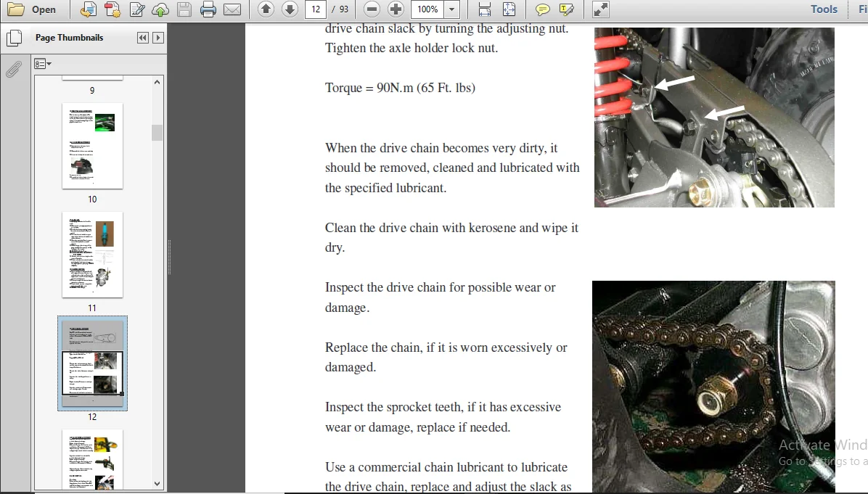Click the Open folder button
Screen dimensions: 868x494
pos(31,9)
